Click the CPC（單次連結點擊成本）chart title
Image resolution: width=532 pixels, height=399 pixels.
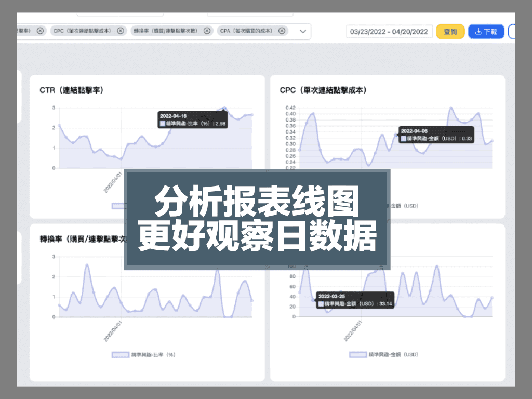pyautogui.click(x=323, y=90)
